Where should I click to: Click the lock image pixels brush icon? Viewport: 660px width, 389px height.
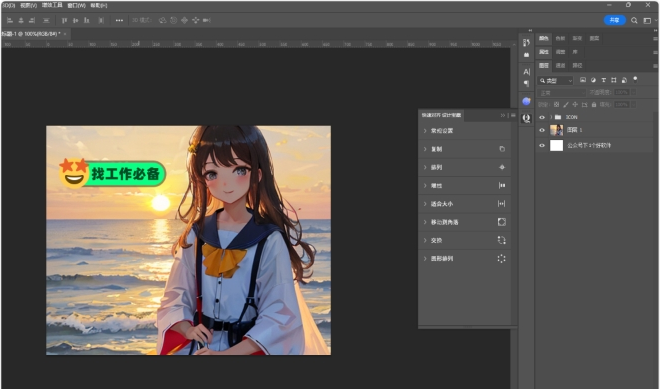click(566, 104)
